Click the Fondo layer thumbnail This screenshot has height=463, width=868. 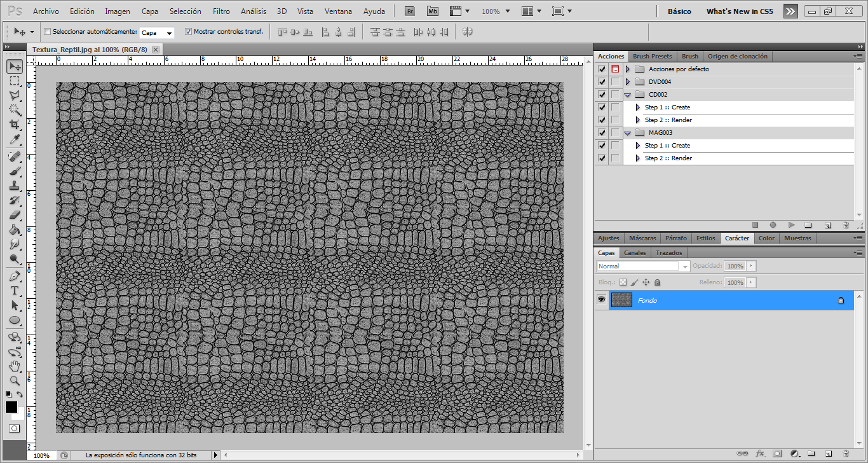(x=621, y=300)
